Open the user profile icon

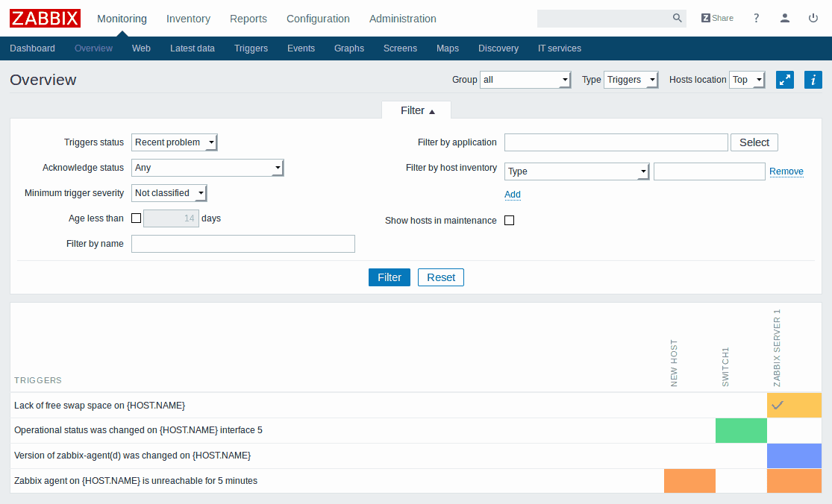point(784,18)
